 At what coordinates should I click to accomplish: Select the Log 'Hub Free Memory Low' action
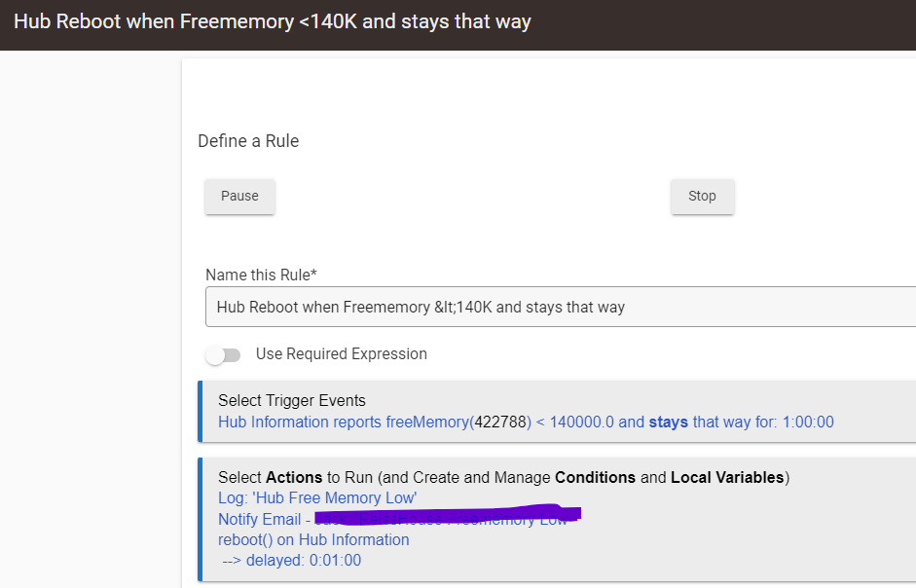point(317,498)
